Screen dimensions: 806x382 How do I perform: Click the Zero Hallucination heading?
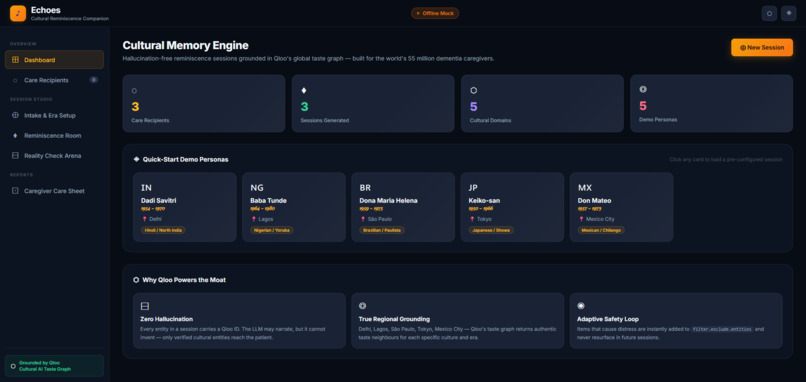point(167,319)
